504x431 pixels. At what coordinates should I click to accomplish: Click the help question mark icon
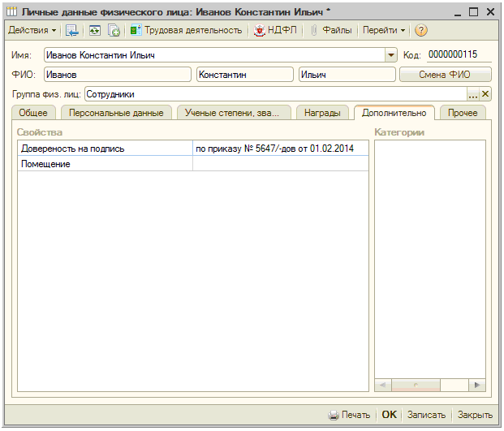pos(420,30)
